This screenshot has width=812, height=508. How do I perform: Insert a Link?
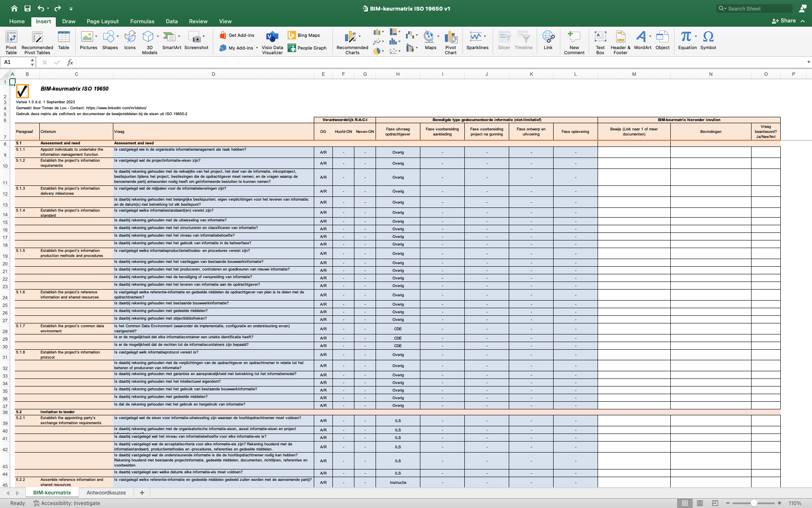[548, 40]
